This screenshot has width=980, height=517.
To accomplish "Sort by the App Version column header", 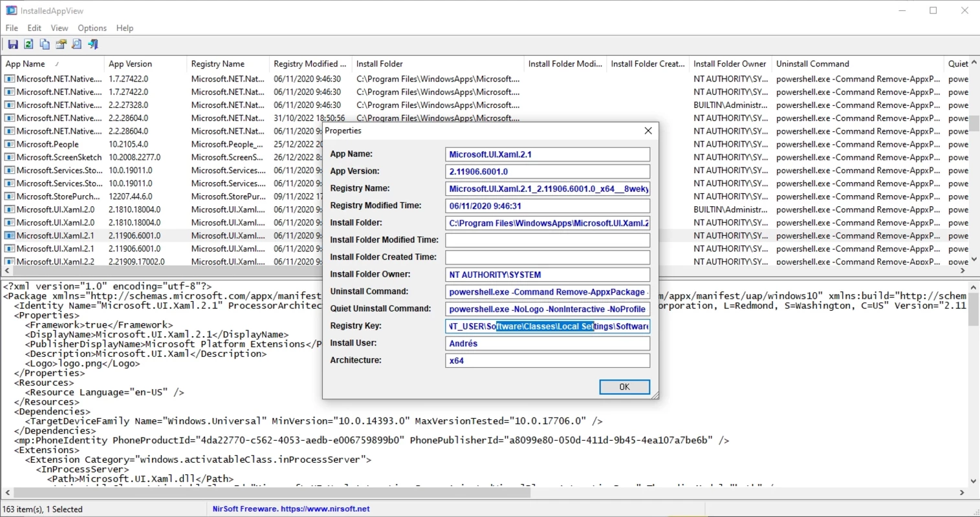I will tap(145, 64).
